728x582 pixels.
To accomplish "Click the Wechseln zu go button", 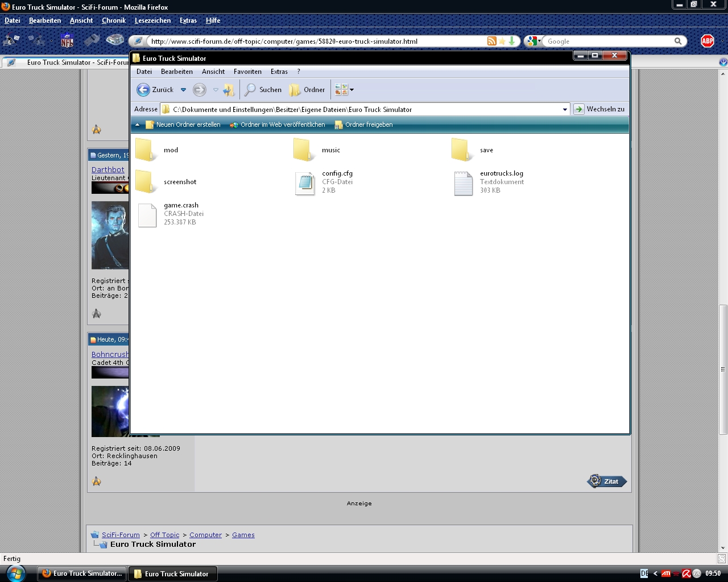I will (599, 109).
